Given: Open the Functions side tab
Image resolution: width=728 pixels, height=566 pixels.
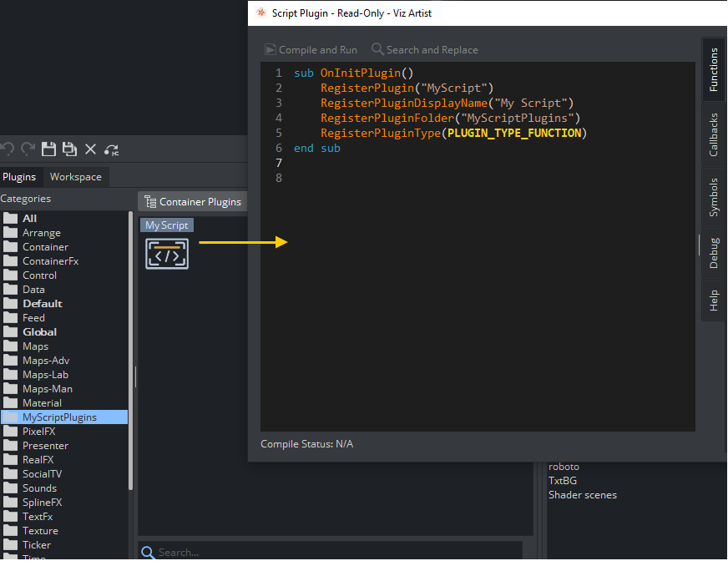Looking at the screenshot, I should point(714,69).
